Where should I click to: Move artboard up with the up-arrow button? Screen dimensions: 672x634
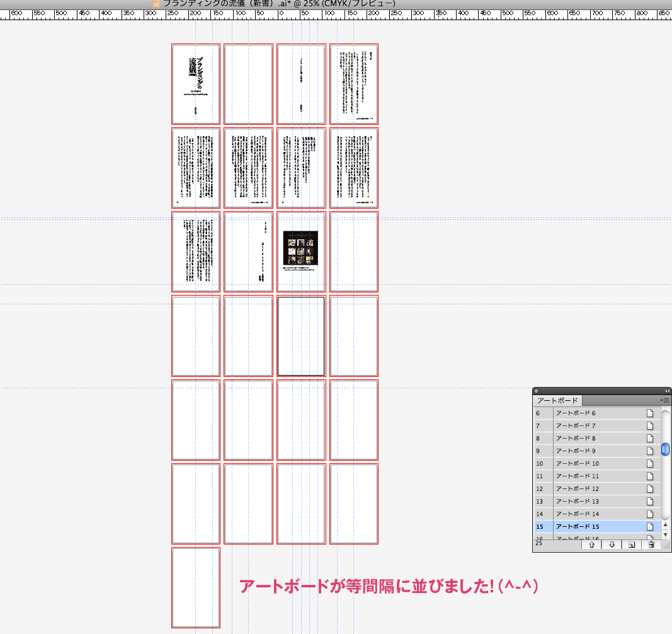tap(591, 545)
